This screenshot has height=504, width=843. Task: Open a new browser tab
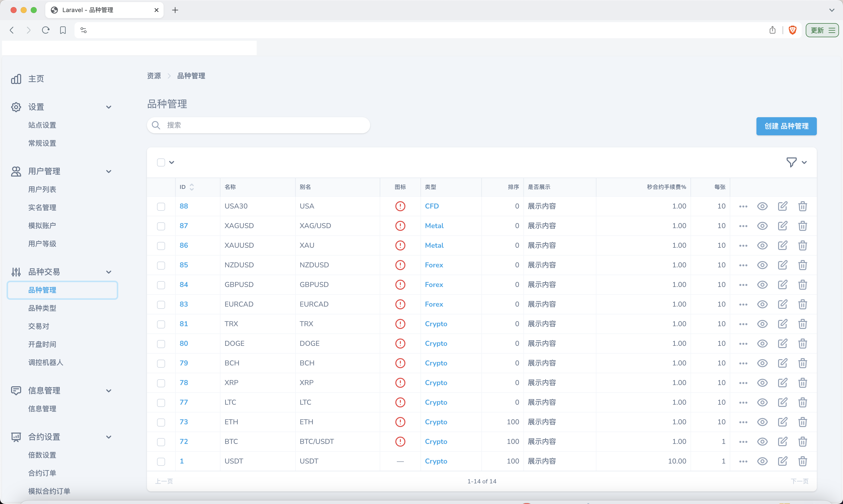(x=175, y=10)
